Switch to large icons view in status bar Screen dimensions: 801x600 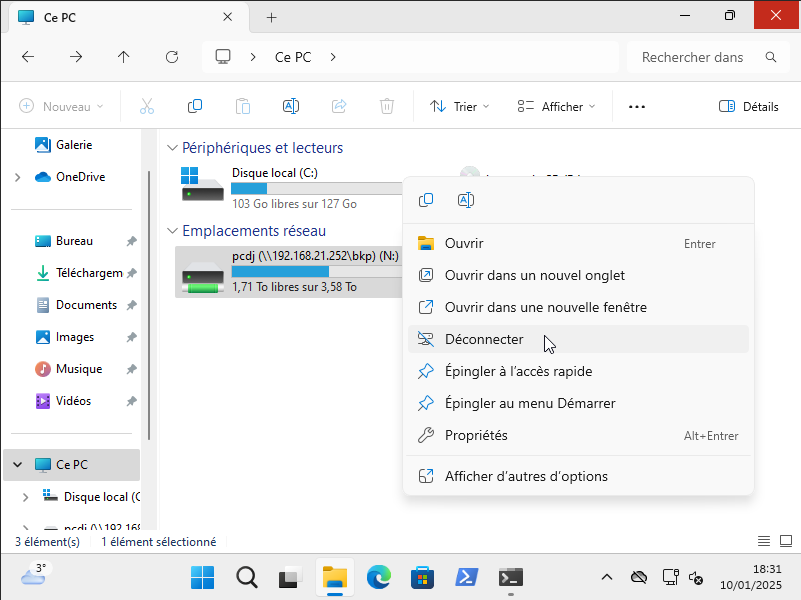coord(786,541)
